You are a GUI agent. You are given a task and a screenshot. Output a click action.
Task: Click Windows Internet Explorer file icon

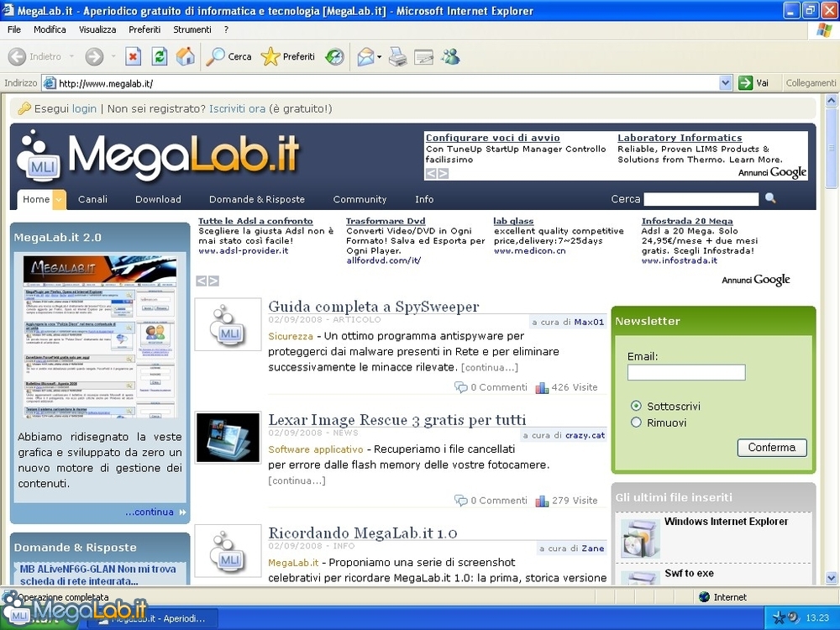point(641,538)
